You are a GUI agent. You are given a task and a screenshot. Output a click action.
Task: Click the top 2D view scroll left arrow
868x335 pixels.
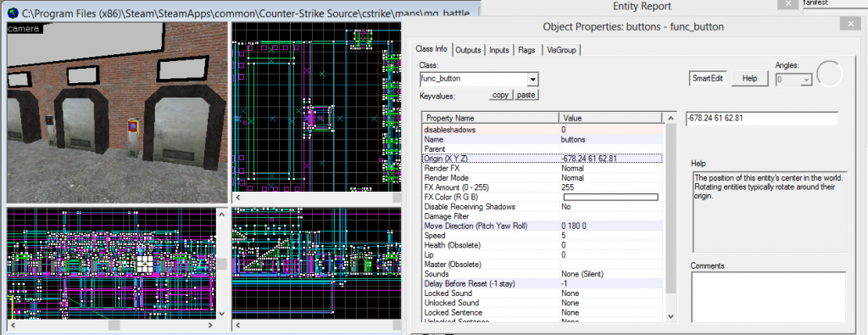click(238, 197)
